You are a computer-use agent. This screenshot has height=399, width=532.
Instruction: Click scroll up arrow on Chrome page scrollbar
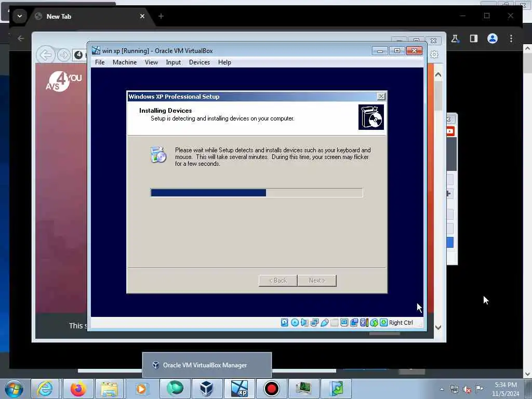coord(527,48)
